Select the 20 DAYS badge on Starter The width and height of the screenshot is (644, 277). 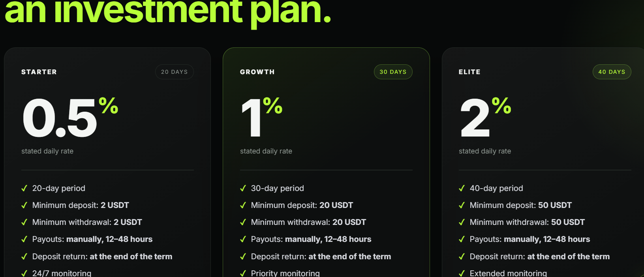174,72
